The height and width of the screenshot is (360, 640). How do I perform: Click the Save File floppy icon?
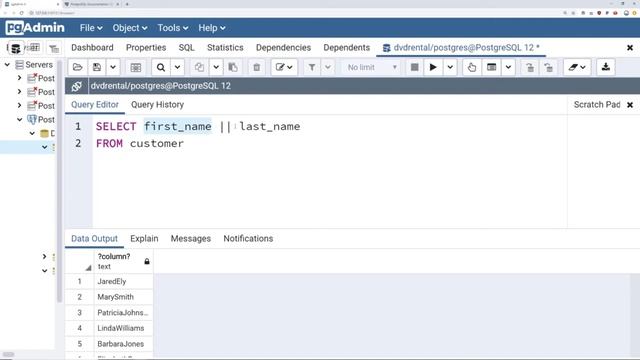tap(97, 67)
